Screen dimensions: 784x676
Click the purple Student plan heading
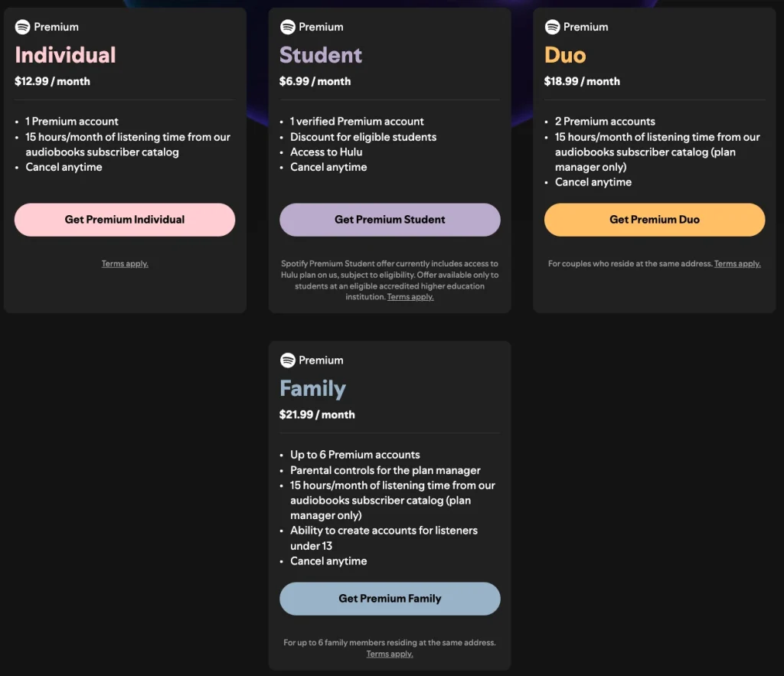coord(321,55)
